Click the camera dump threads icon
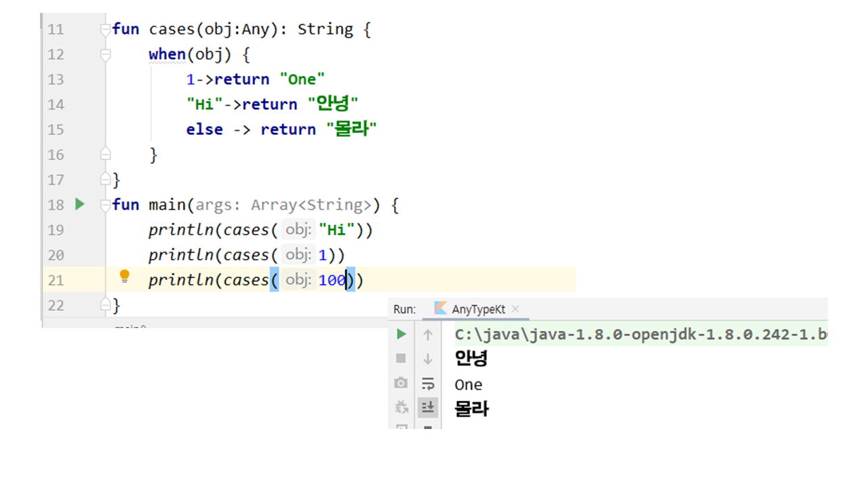This screenshot has width=868, height=488. [401, 384]
